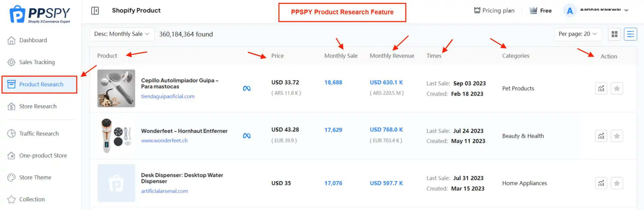Click the Pet Products category
Viewport: 644px width, 210px height.
[x=518, y=88]
